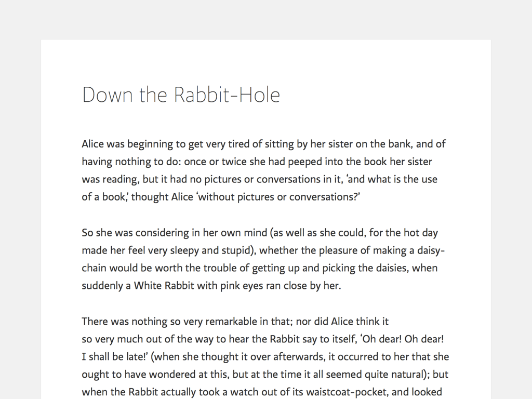Click the 'Down the Rabbit-Hole' heading
This screenshot has height=399, width=532.
point(181,95)
